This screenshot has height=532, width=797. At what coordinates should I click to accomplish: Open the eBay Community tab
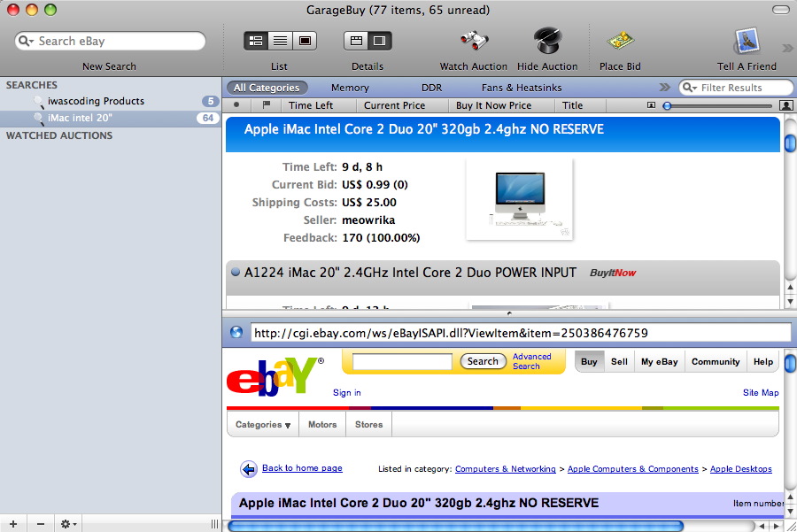716,362
